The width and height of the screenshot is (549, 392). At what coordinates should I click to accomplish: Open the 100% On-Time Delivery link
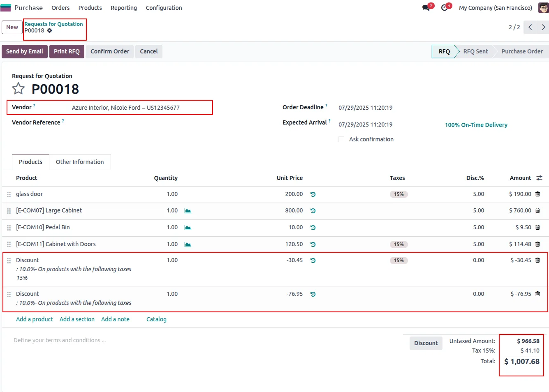476,125
